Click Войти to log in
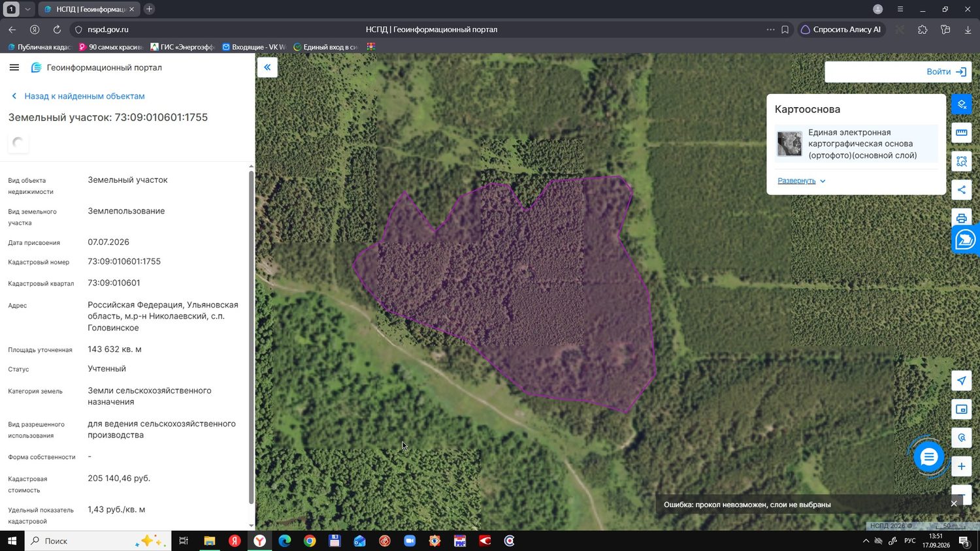The width and height of the screenshot is (980, 551). [946, 72]
